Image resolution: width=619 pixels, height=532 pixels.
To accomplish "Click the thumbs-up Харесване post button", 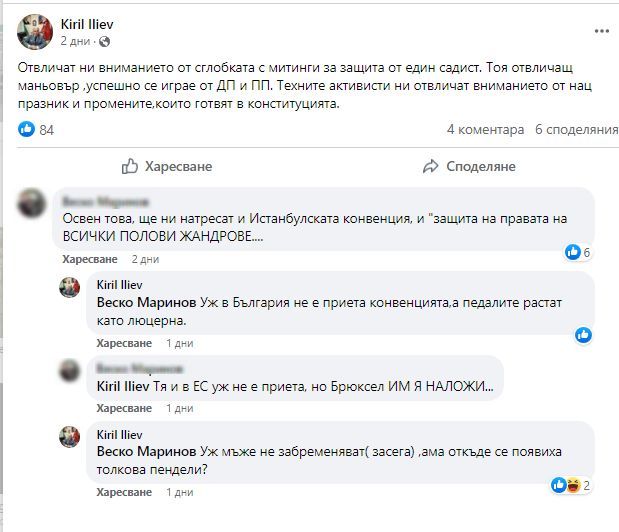I will [x=167, y=167].
